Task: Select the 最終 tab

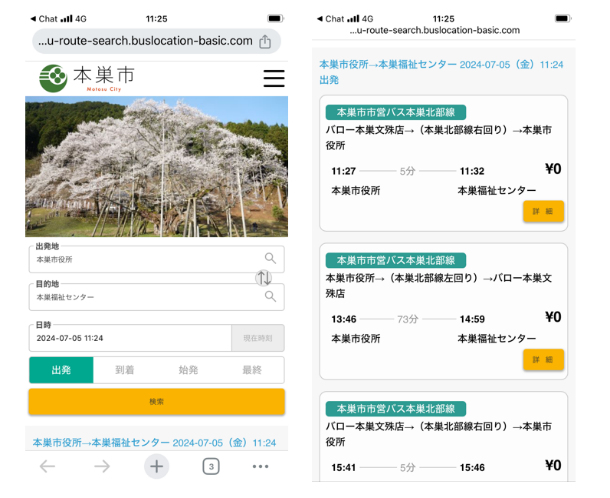Action: coord(252,370)
